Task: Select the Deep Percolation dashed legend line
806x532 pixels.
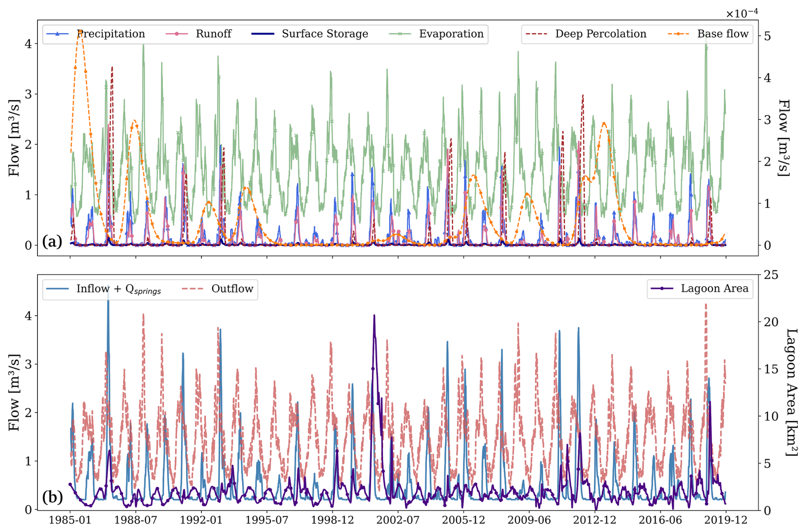Action: pyautogui.click(x=536, y=34)
